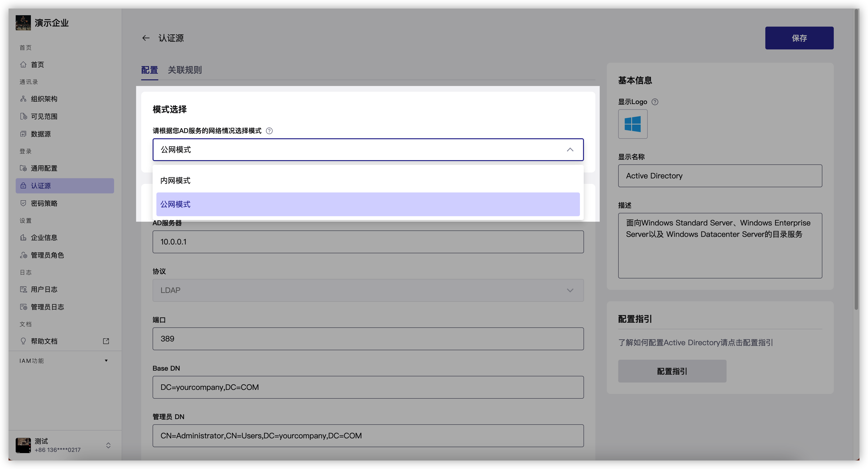Click the 配置指引 button
The width and height of the screenshot is (868, 469).
tap(672, 371)
